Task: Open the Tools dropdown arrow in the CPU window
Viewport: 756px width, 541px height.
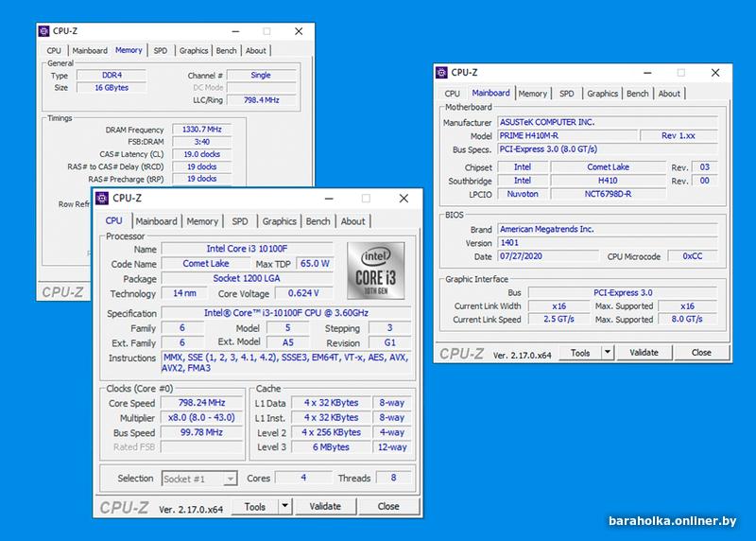Action: pos(283,507)
